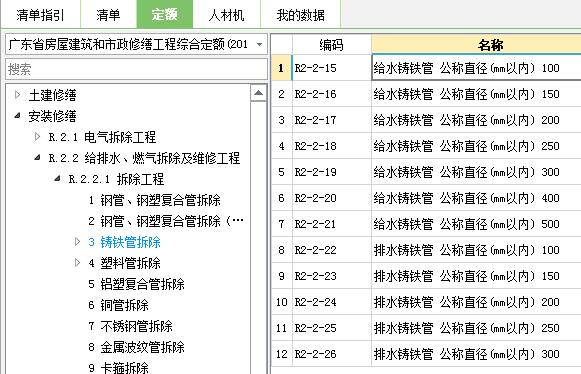Select code cell R2-2-15
The height and width of the screenshot is (374, 581).
(332, 68)
